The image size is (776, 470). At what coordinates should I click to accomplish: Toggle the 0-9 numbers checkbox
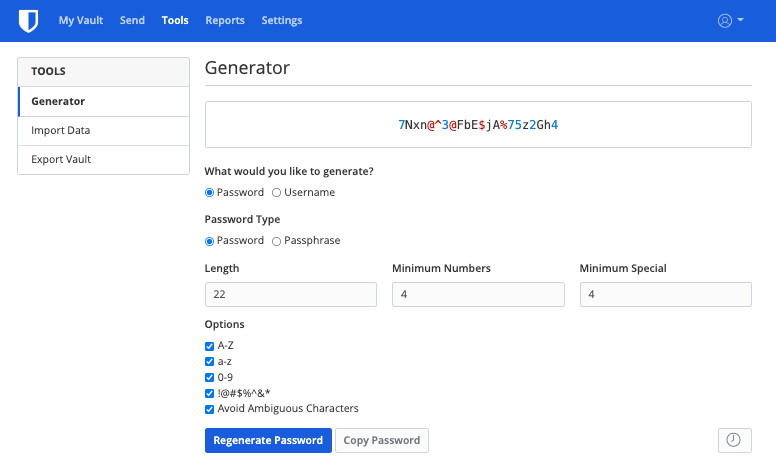(209, 377)
